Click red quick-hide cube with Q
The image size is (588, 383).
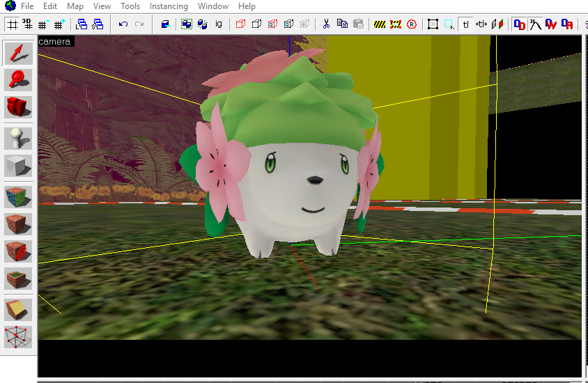[x=272, y=24]
